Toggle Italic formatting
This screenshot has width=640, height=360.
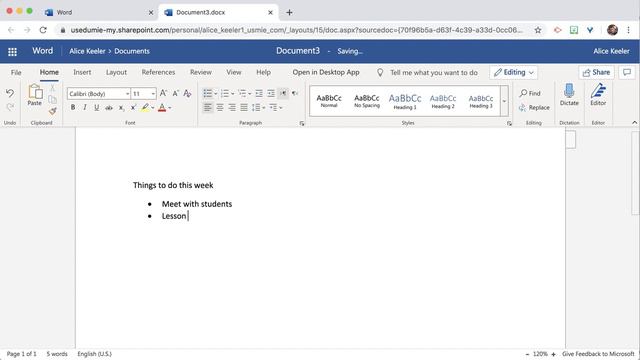pos(84,107)
